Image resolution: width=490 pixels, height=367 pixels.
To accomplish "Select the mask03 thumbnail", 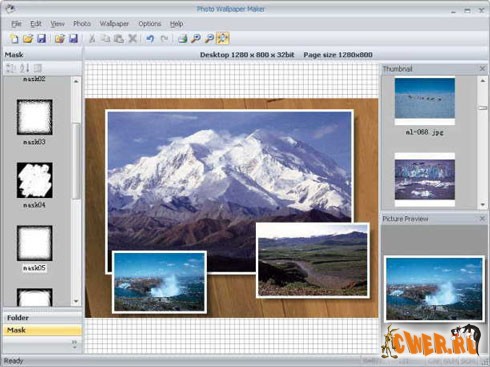I will 35,117.
